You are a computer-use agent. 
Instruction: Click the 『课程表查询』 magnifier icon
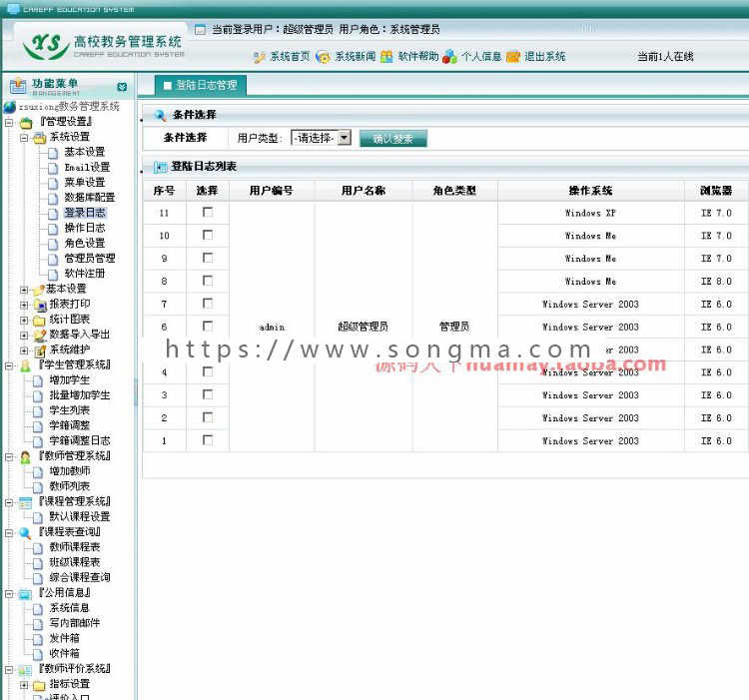25,533
